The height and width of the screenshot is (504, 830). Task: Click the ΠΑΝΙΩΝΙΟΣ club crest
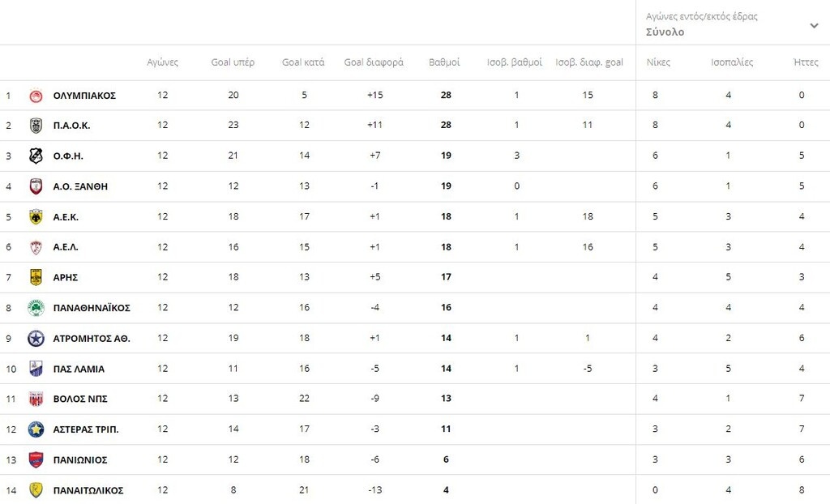pos(36,459)
